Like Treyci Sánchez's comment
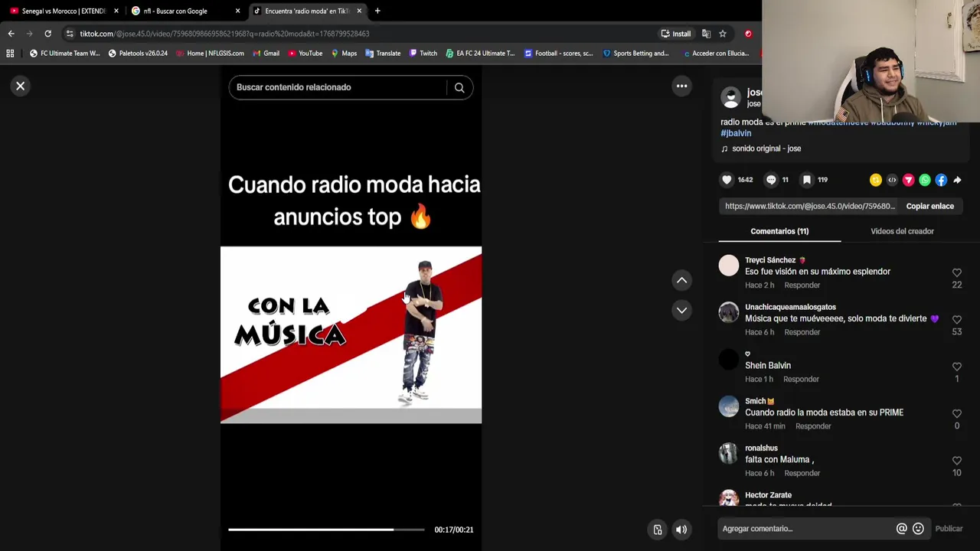The image size is (980, 551). (956, 272)
